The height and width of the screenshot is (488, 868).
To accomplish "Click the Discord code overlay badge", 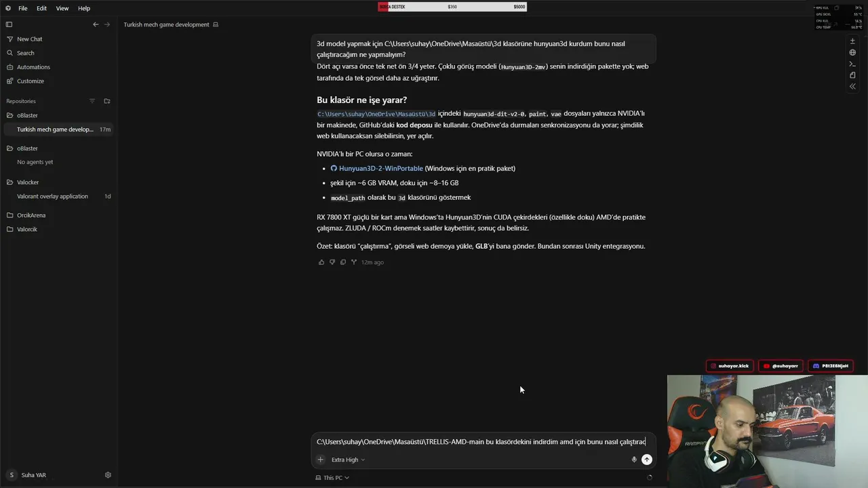I will point(831,366).
